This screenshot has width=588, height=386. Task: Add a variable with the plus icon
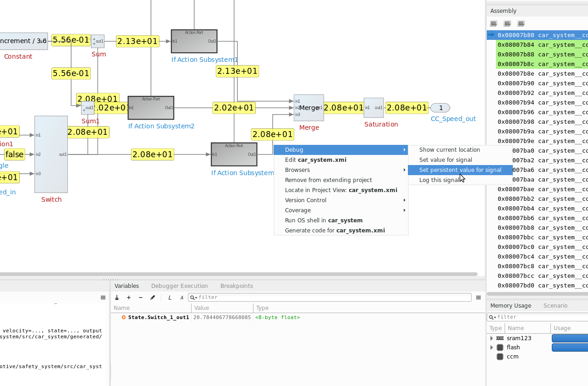click(129, 298)
